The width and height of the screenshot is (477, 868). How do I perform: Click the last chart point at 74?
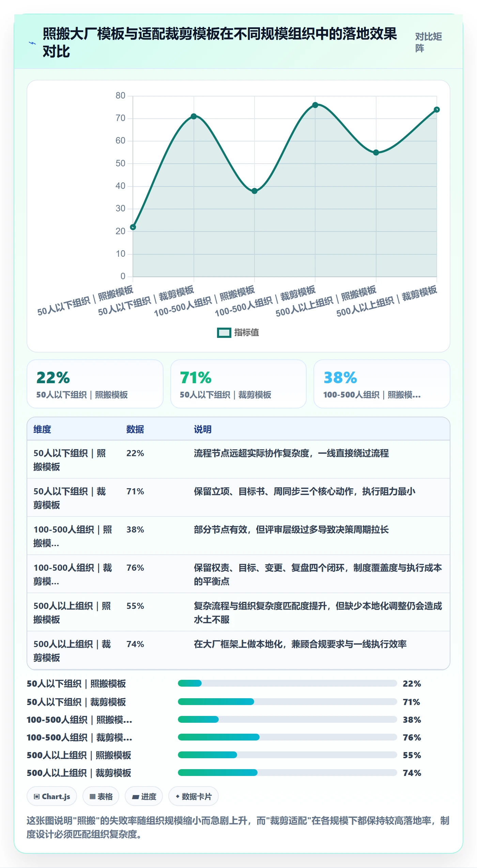coord(436,109)
